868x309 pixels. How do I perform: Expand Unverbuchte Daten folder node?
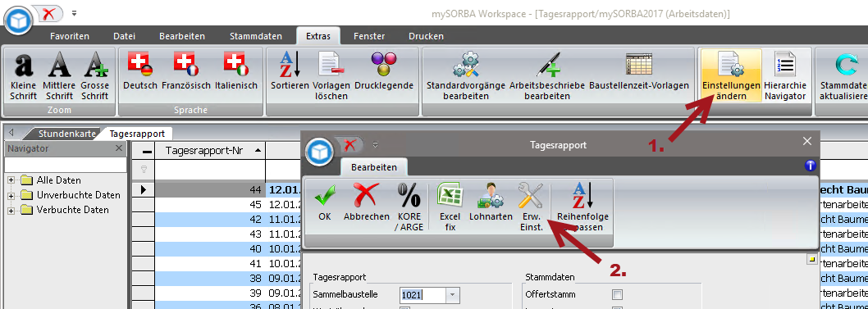coord(11,195)
